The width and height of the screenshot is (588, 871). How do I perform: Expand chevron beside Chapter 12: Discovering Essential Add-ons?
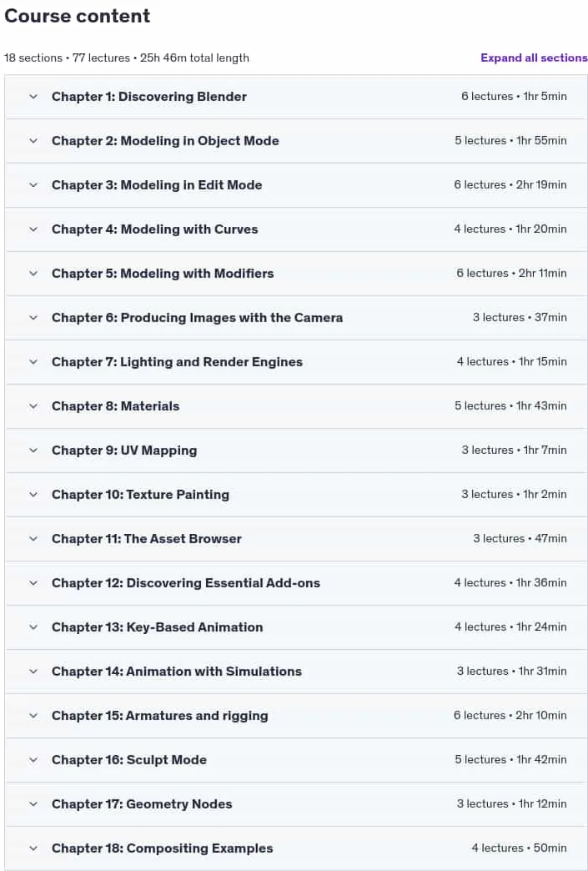(x=33, y=582)
